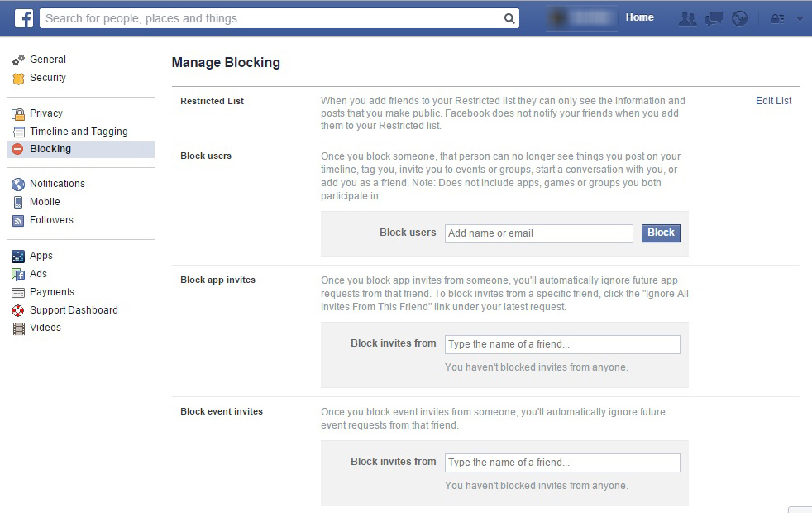Image resolution: width=812 pixels, height=513 pixels.
Task: Open the friend requests icon
Action: pyautogui.click(x=688, y=17)
